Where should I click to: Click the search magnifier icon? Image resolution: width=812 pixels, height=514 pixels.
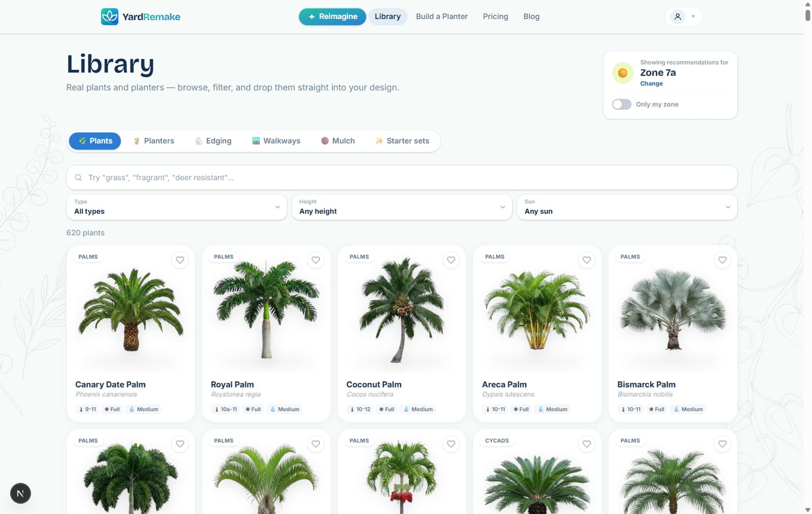pyautogui.click(x=78, y=178)
